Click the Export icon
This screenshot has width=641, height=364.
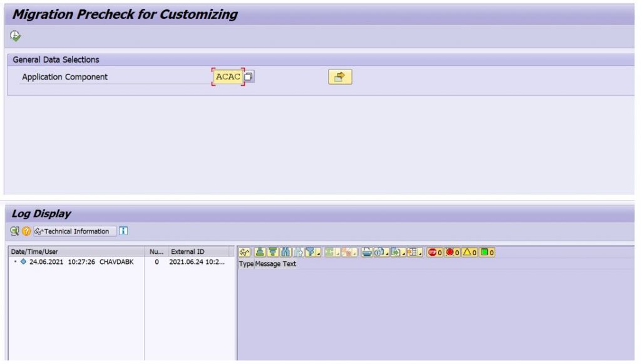(x=396, y=253)
